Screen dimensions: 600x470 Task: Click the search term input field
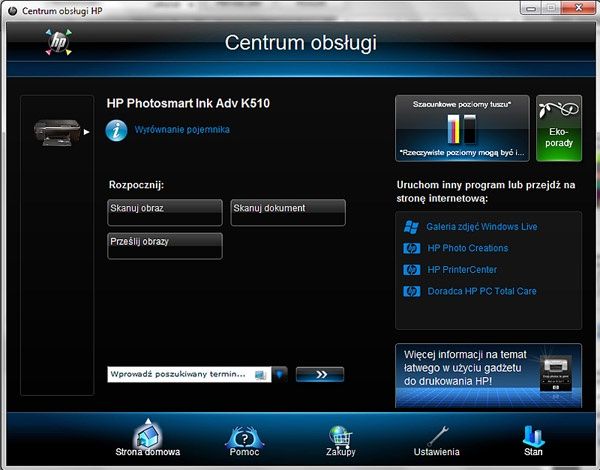coord(189,374)
